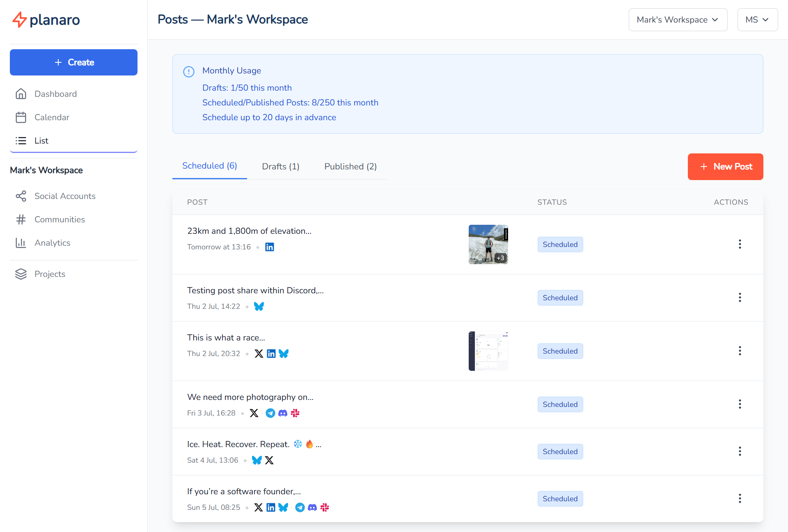The width and height of the screenshot is (788, 532).
Task: Open actions menu for 23km elevation post
Action: click(740, 244)
